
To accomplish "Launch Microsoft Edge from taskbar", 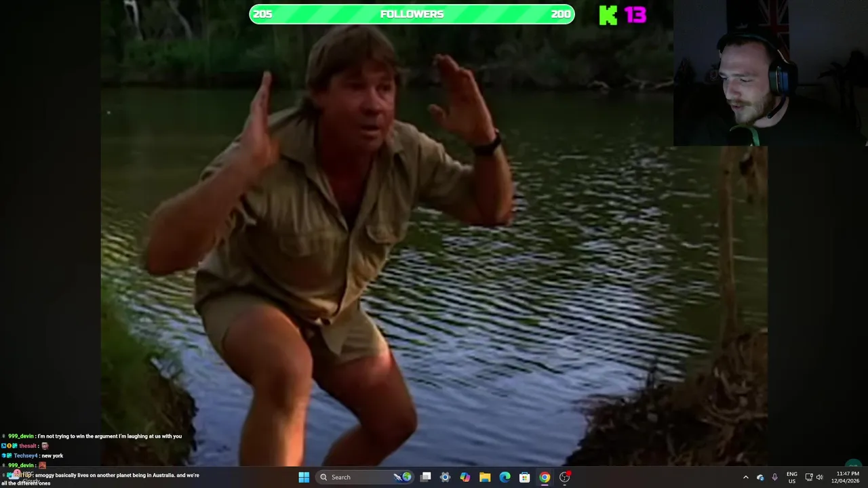I will (505, 477).
